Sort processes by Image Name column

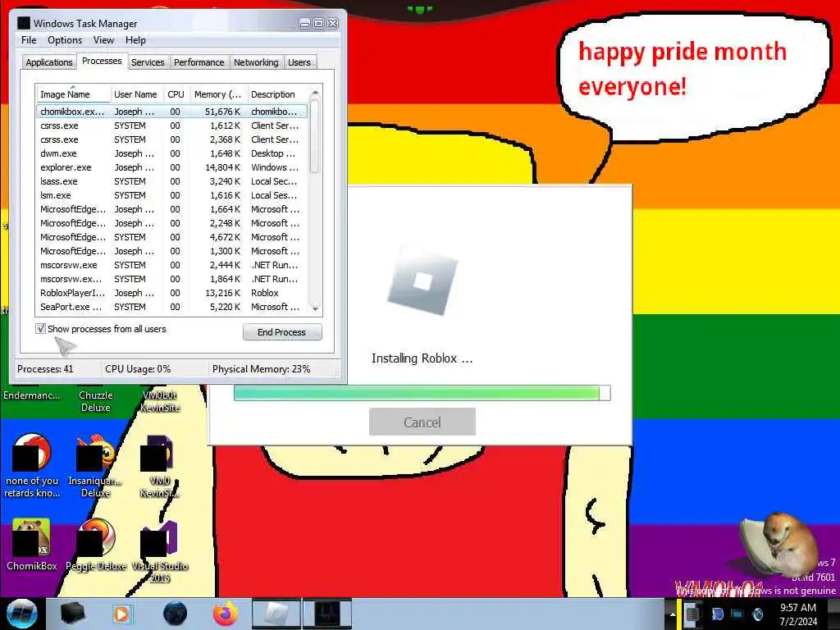(x=73, y=94)
